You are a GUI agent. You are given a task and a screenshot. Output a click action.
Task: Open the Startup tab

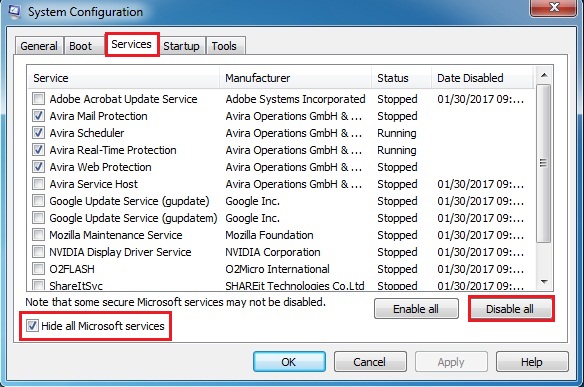click(181, 46)
